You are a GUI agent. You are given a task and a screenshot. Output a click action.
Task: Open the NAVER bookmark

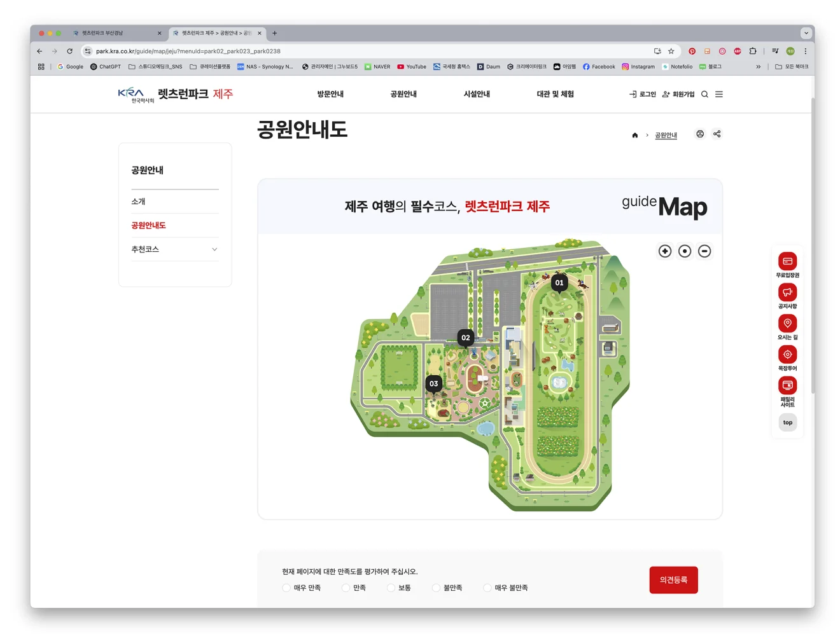click(377, 66)
